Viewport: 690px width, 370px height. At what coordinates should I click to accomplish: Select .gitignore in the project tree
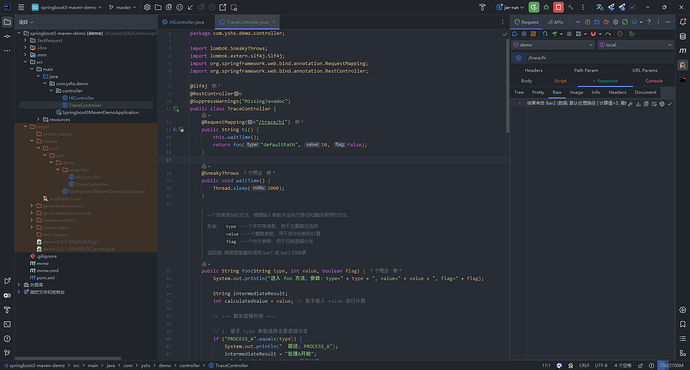click(46, 256)
